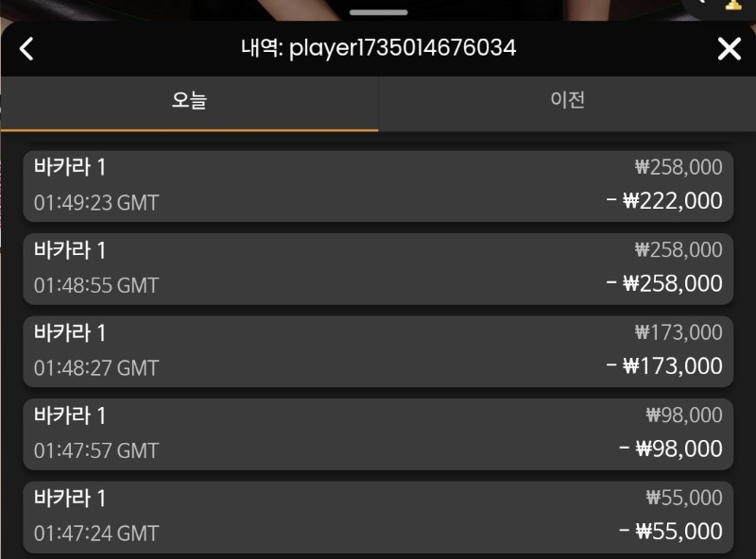Screen dimensions: 756x559
Task: Switch to the 이전 tab
Action: [568, 104]
